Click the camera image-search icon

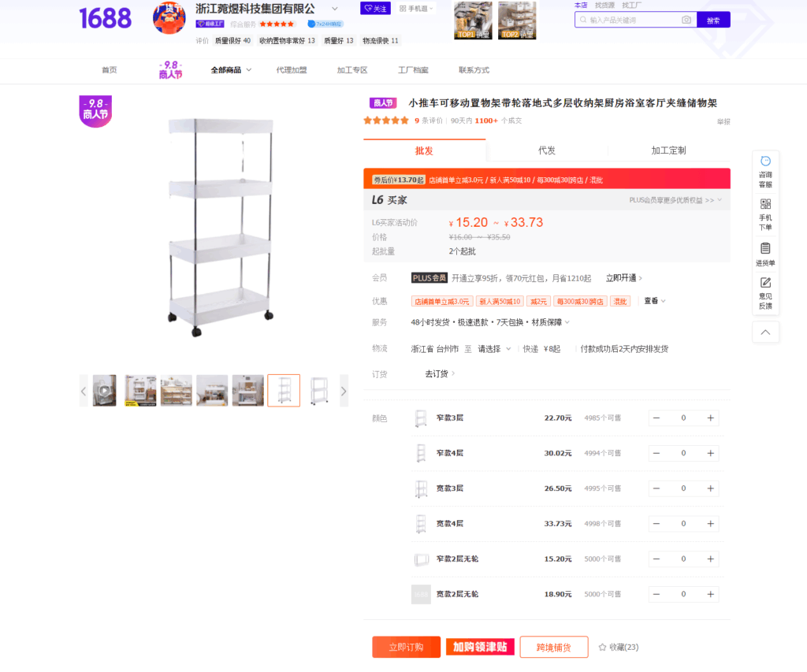tap(686, 20)
